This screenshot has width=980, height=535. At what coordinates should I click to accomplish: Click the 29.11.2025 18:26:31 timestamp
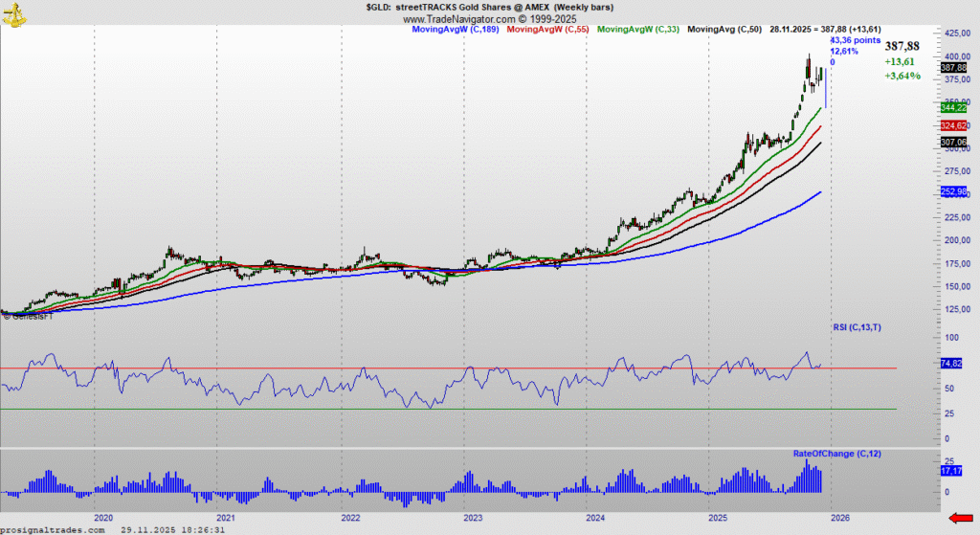pos(173,530)
